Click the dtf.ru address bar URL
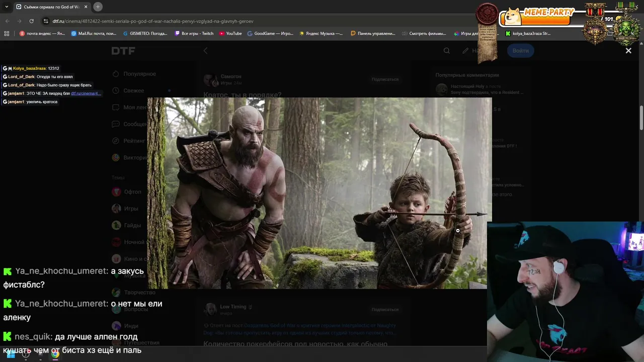The width and height of the screenshot is (644, 362). coord(153,21)
